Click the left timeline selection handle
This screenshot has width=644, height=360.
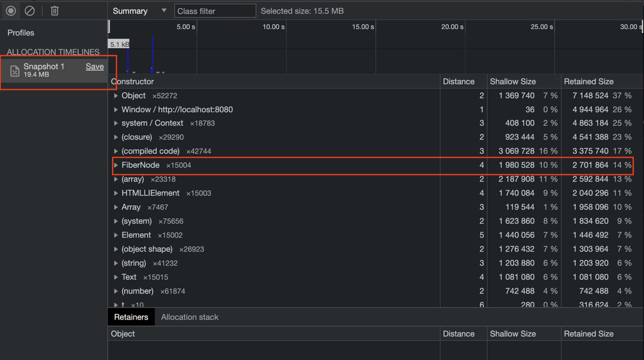point(109,27)
